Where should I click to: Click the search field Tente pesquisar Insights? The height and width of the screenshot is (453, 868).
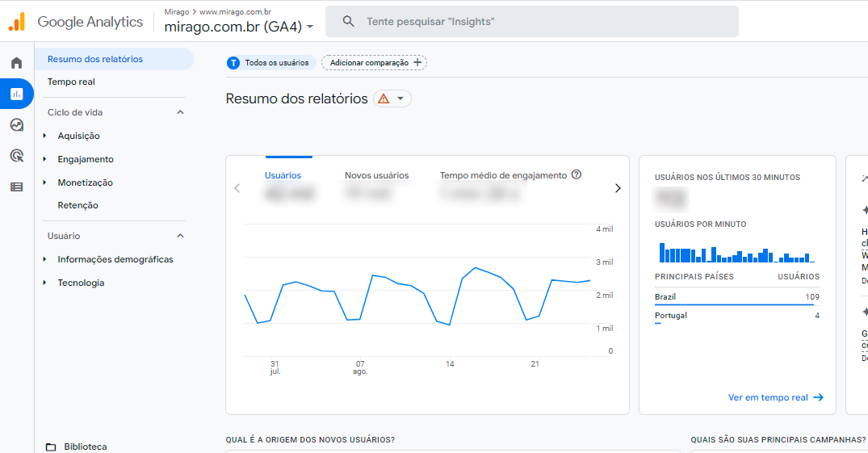click(532, 22)
